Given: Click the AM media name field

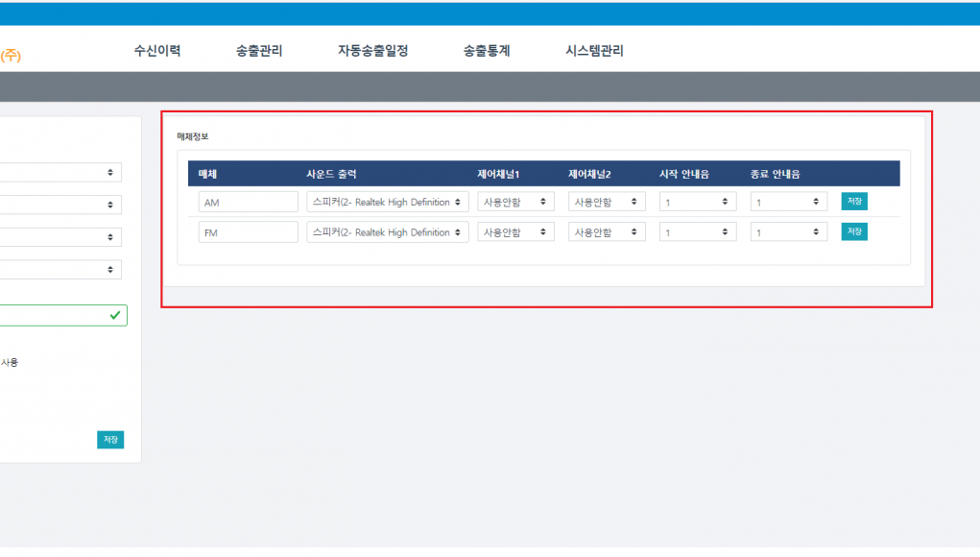Looking at the screenshot, I should tap(249, 202).
